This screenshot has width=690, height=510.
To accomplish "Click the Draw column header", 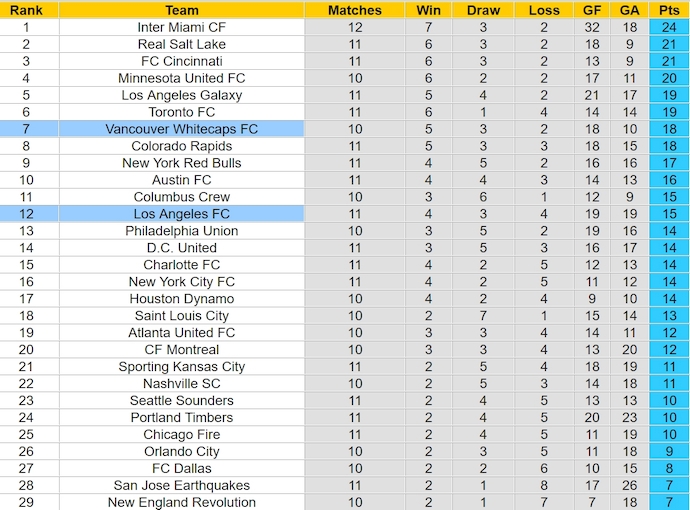I will tap(483, 10).
